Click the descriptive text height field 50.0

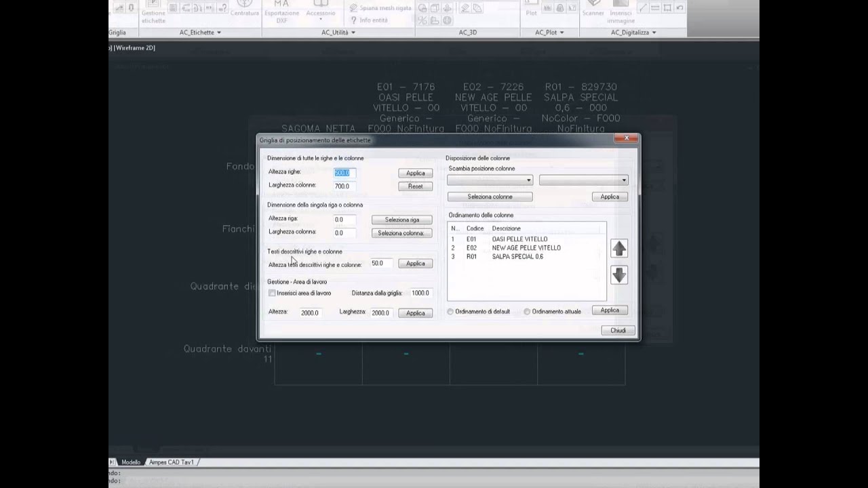(x=381, y=264)
